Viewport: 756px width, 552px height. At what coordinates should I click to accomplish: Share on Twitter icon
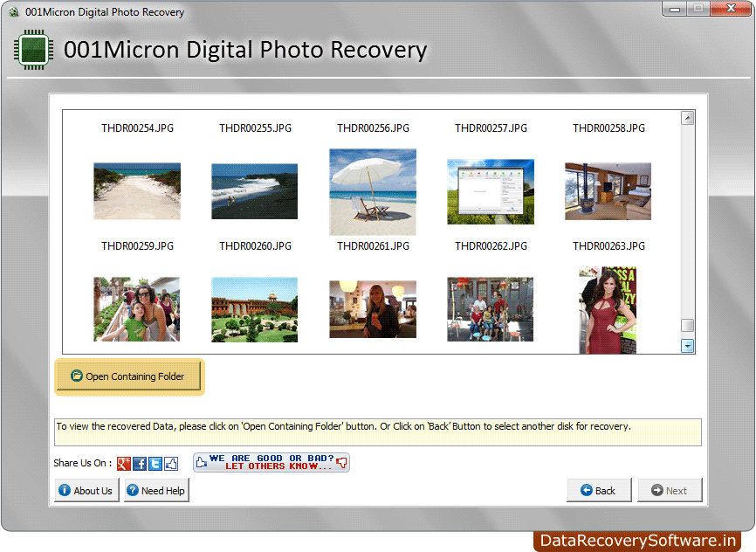pyautogui.click(x=155, y=463)
